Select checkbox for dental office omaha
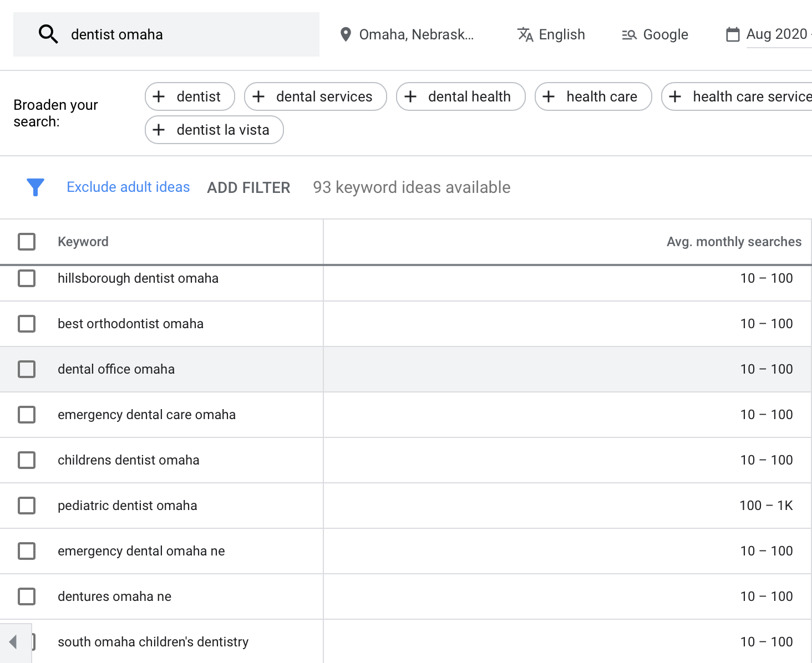The height and width of the screenshot is (663, 812). [x=27, y=369]
